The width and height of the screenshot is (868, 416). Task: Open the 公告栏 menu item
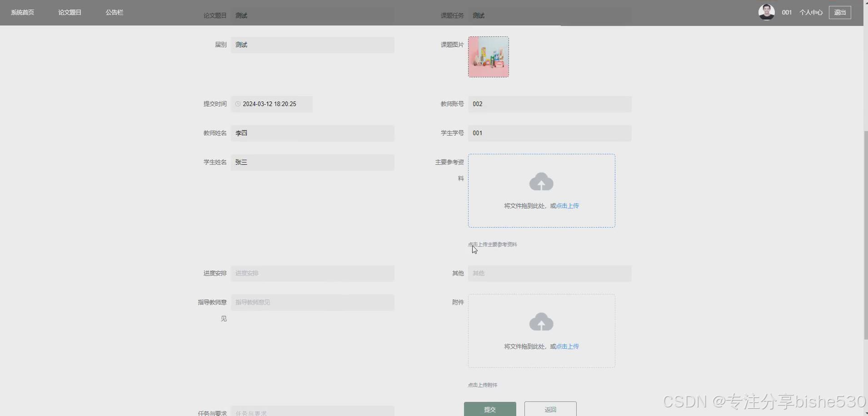click(114, 12)
